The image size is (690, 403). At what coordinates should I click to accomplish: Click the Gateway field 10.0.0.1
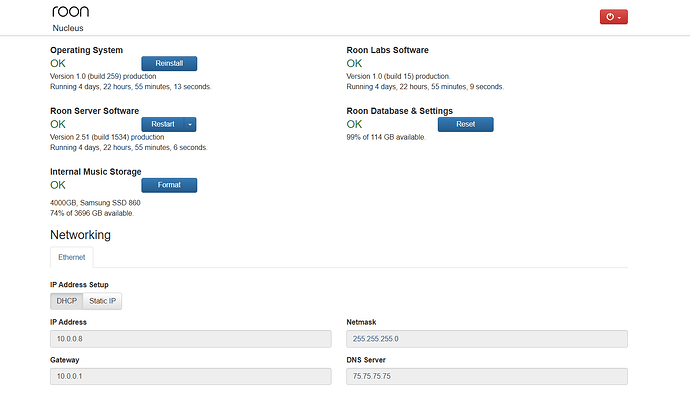point(191,377)
